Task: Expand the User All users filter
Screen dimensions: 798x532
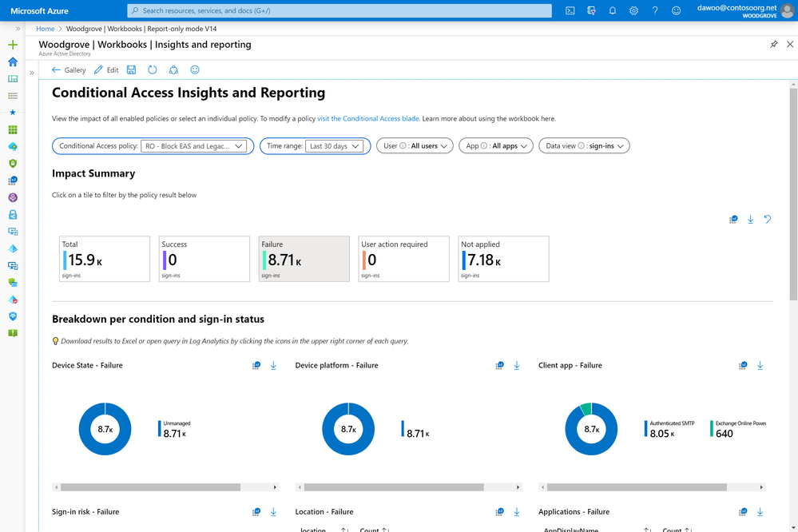Action: point(415,146)
